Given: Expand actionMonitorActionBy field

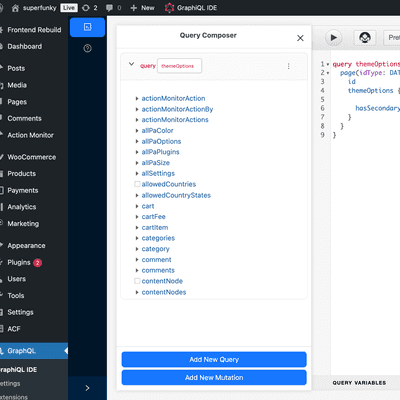Looking at the screenshot, I should (137, 109).
